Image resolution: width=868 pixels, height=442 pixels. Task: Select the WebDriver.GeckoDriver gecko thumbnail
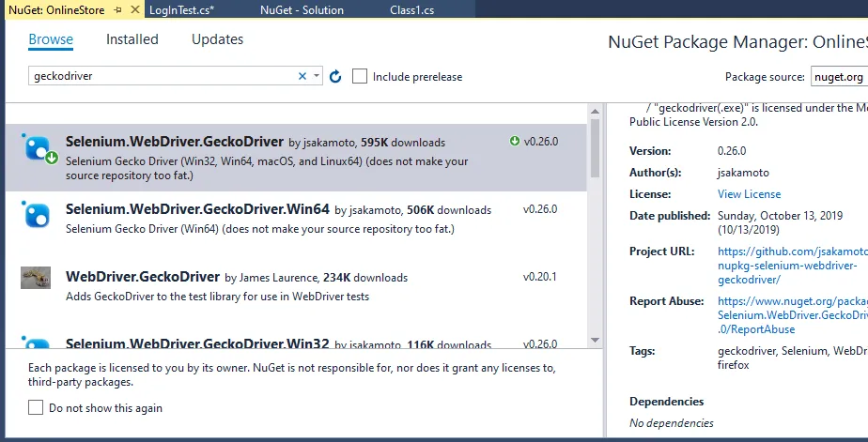(x=36, y=278)
